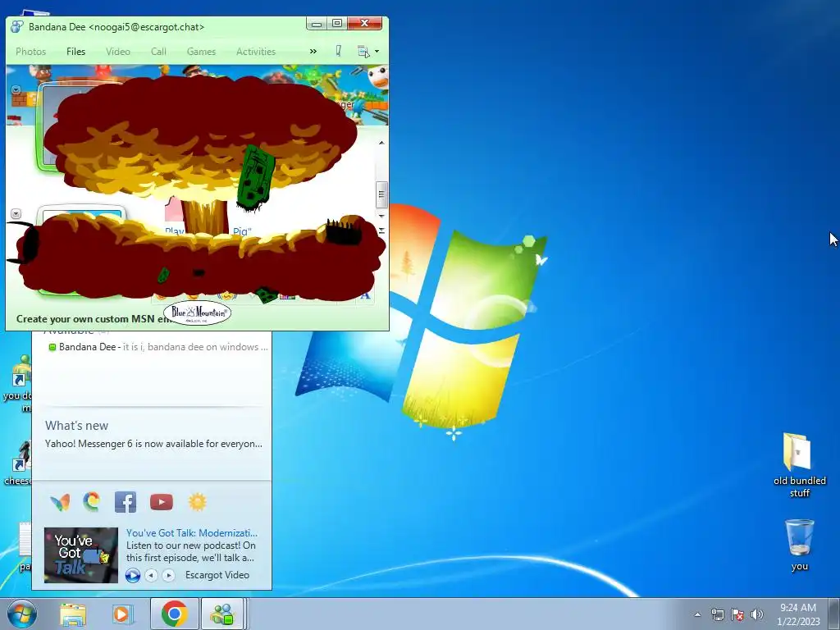Open the YouTube icon in messenger
The width and height of the screenshot is (840, 630).
pos(162,502)
